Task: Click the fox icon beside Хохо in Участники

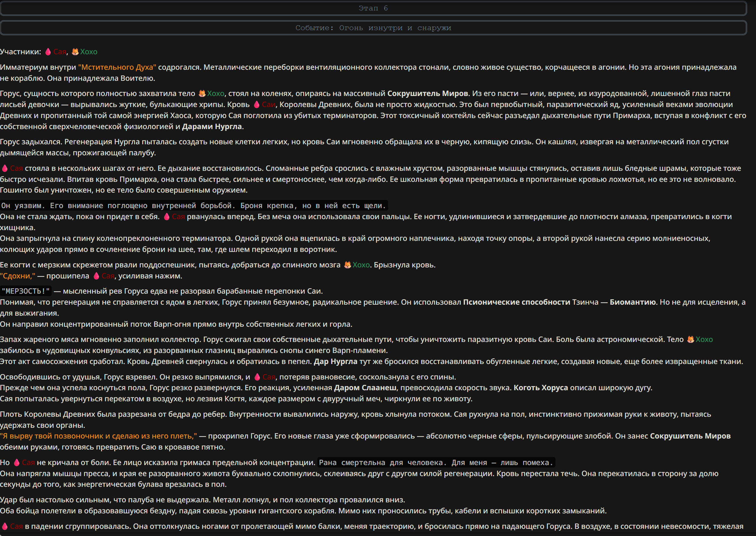Action: [x=75, y=52]
